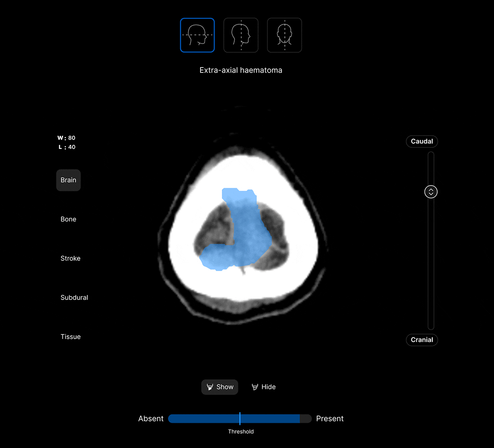Switch to the sagittal plane view icon
Screen dimensions: 494x448
(x=241, y=35)
